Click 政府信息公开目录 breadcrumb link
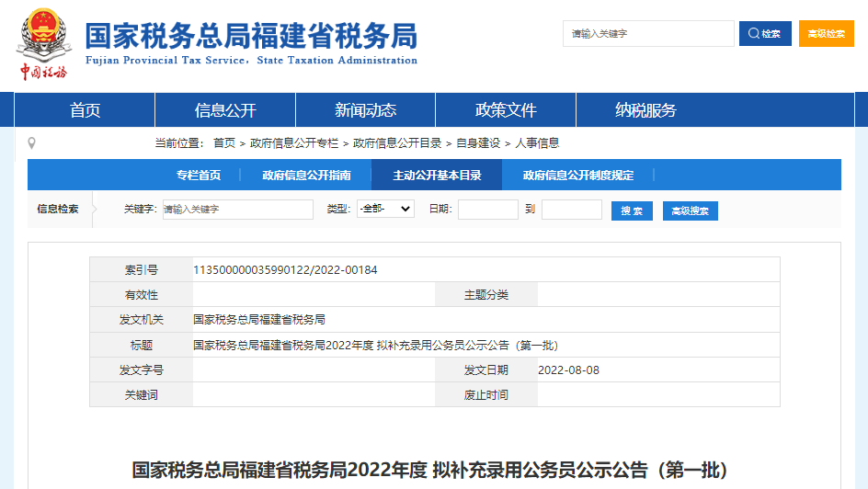The height and width of the screenshot is (489, 868). [397, 143]
